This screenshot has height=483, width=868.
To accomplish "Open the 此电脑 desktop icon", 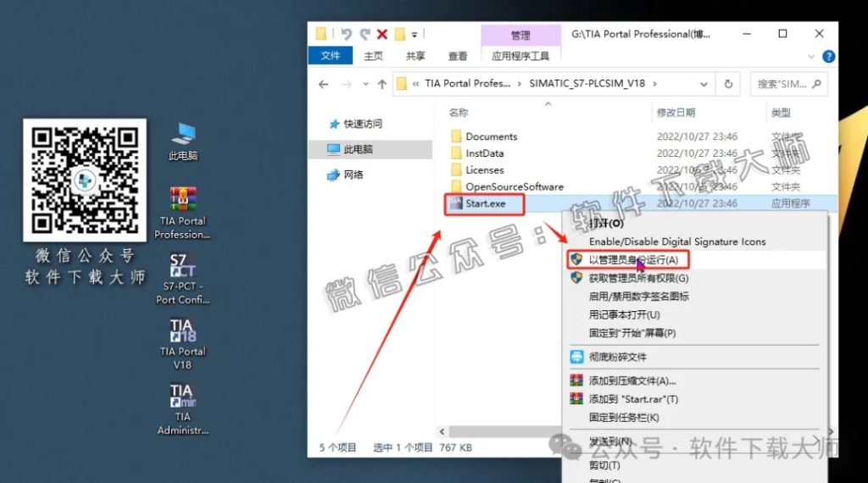I will pyautogui.click(x=183, y=142).
